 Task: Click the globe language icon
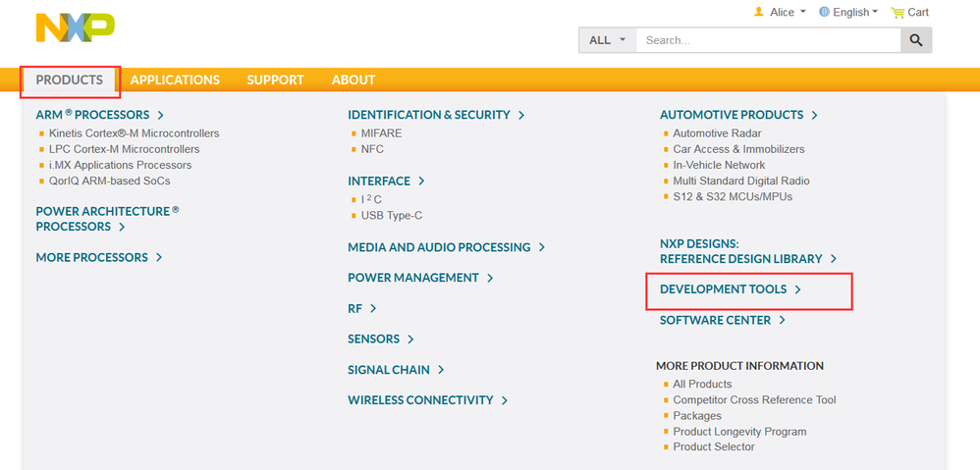825,12
